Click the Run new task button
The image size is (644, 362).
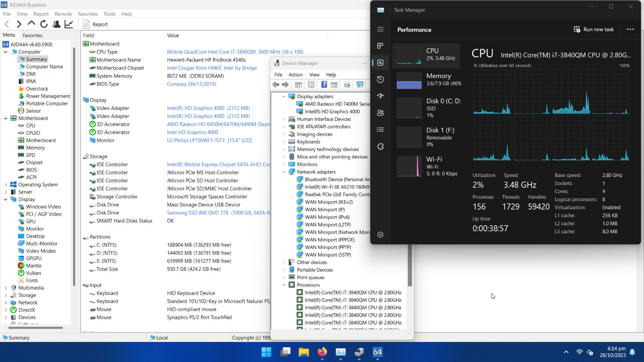(x=594, y=29)
